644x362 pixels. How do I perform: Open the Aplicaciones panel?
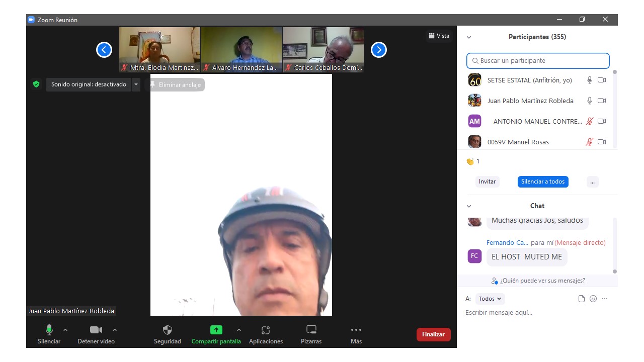266,334
